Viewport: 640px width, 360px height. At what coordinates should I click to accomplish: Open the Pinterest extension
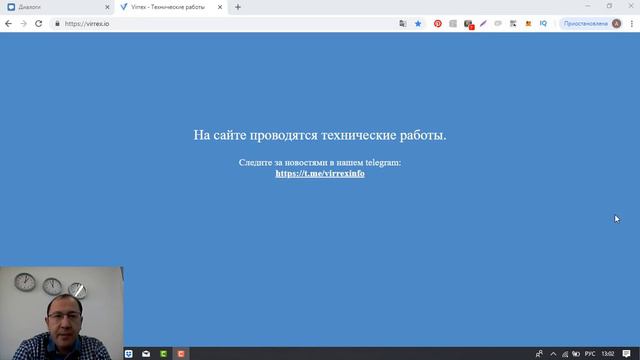pyautogui.click(x=438, y=24)
